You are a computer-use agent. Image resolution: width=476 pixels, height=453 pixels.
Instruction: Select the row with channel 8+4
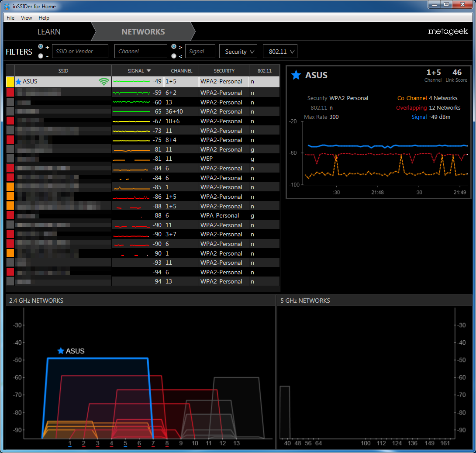(x=143, y=140)
